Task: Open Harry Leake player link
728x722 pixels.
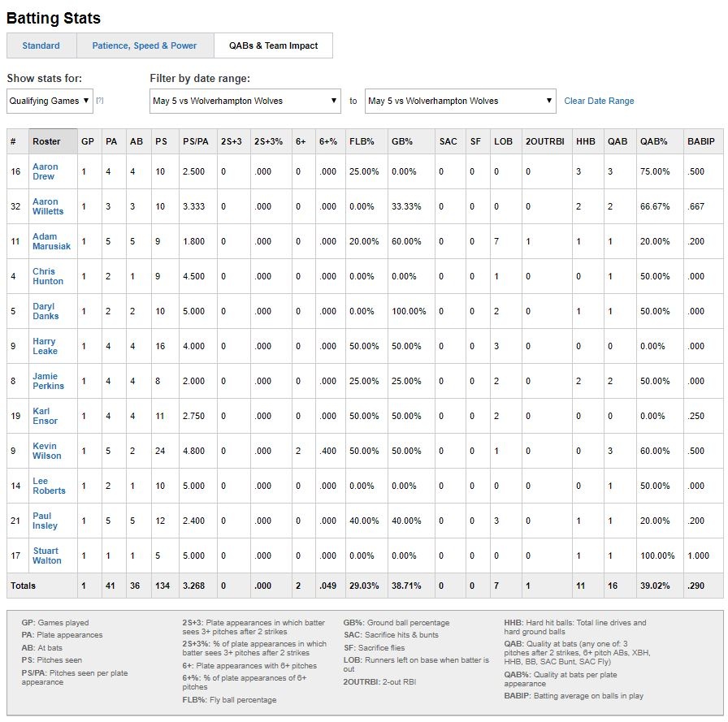Action: click(45, 346)
